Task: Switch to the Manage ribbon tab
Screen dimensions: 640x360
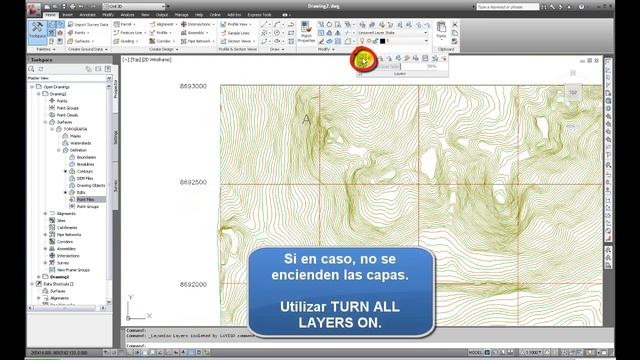Action: click(182, 15)
